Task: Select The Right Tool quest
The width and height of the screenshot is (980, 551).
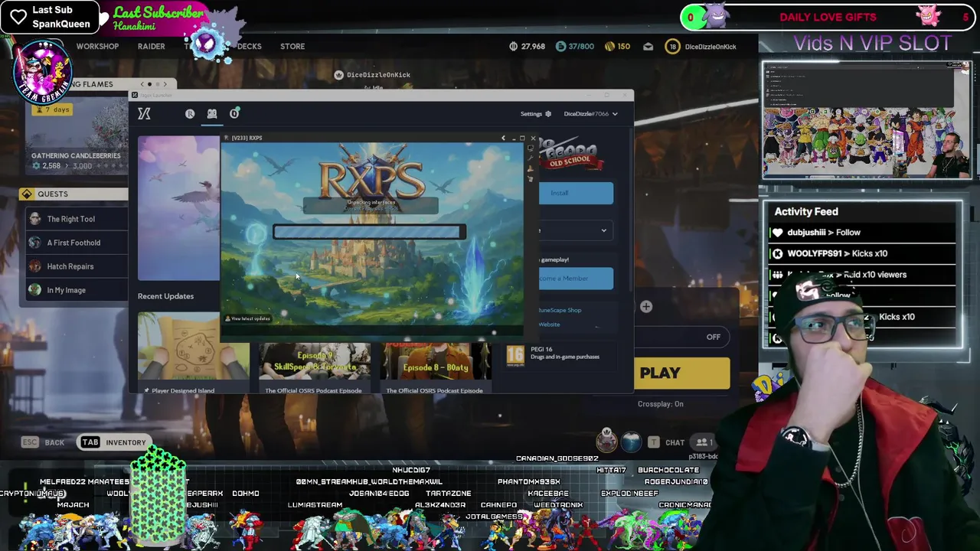Action: coord(75,219)
